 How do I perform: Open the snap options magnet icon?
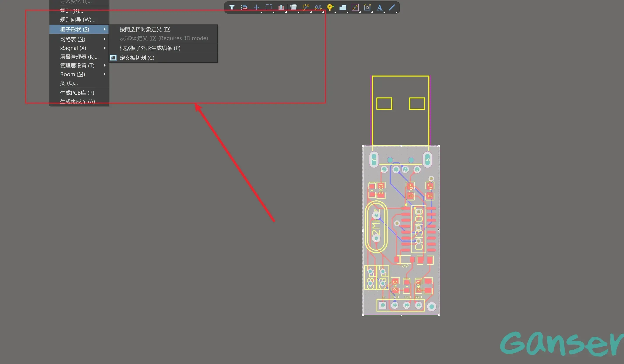244,7
